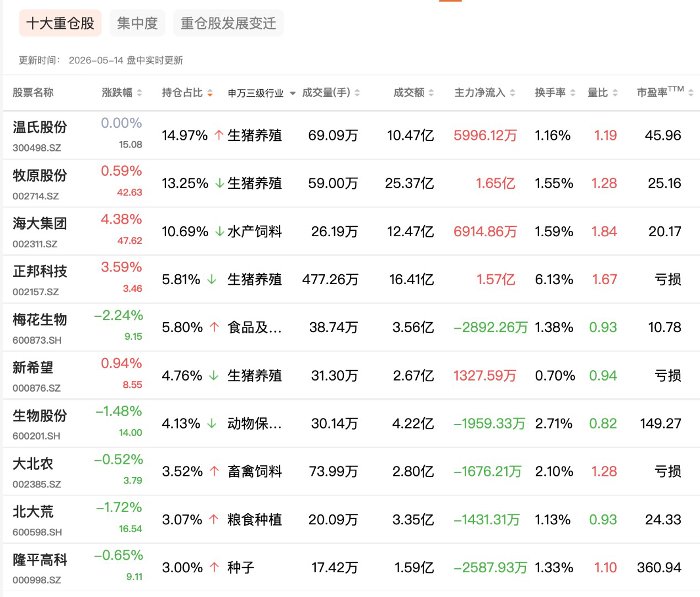Switch to 十大重仓股 tab
Image resolution: width=700 pixels, height=597 pixels.
coord(60,23)
